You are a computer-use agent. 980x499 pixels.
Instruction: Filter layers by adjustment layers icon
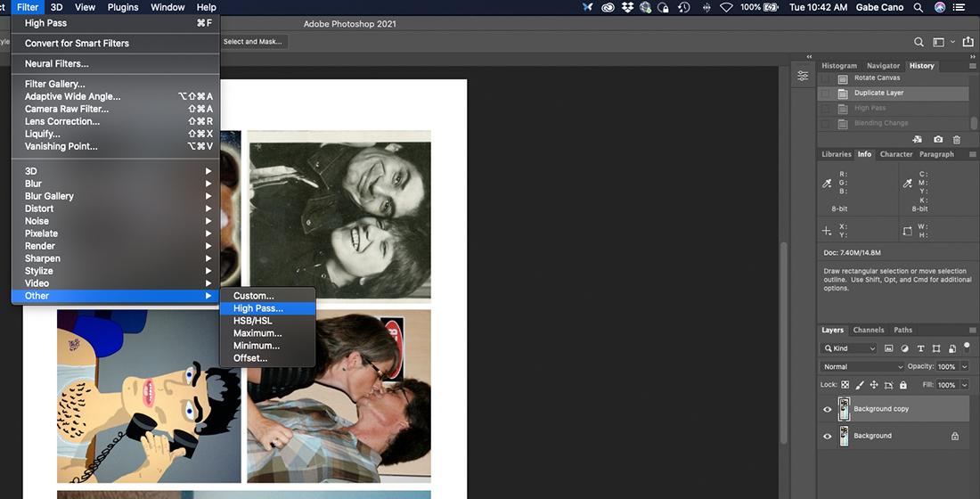point(904,348)
